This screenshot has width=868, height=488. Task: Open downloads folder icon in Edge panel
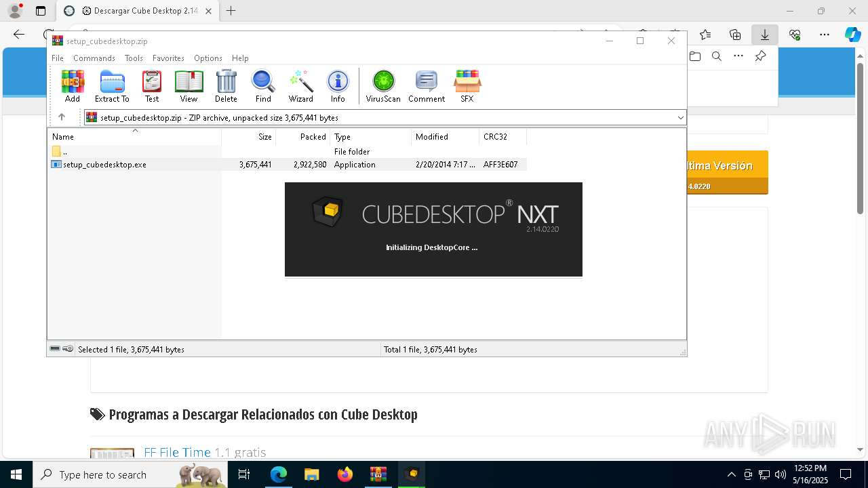pyautogui.click(x=695, y=56)
